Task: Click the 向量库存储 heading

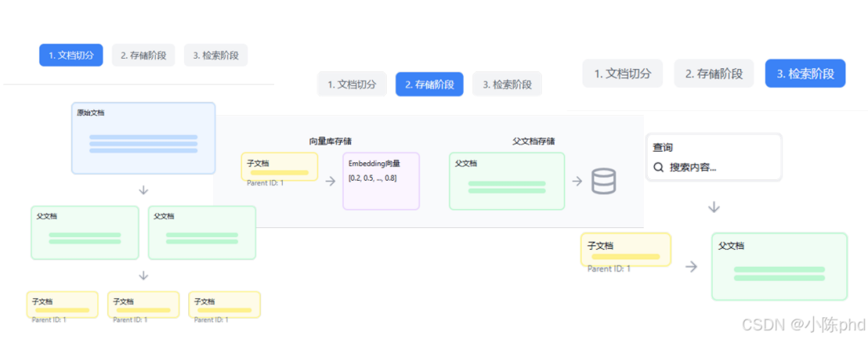Action: pyautogui.click(x=330, y=141)
